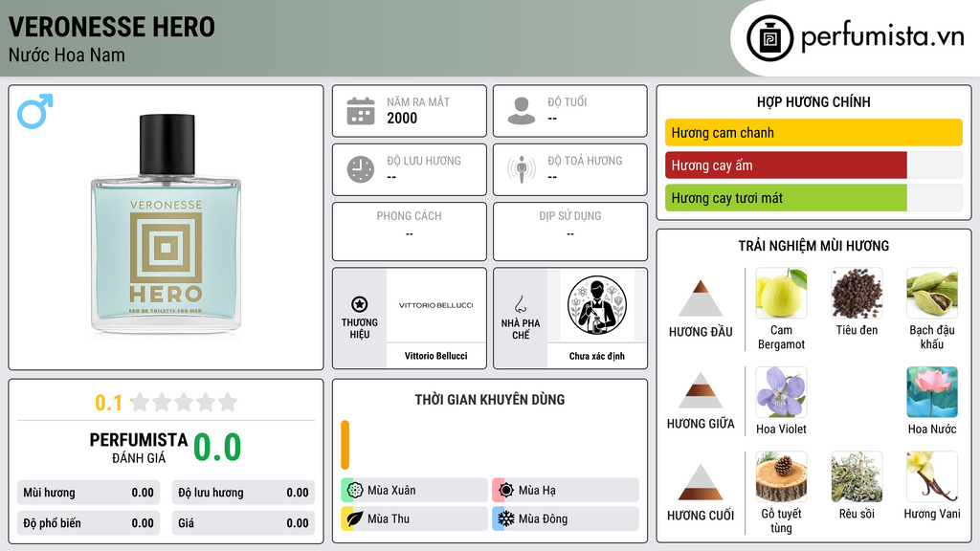Click the blue male gender symbol

click(x=35, y=111)
